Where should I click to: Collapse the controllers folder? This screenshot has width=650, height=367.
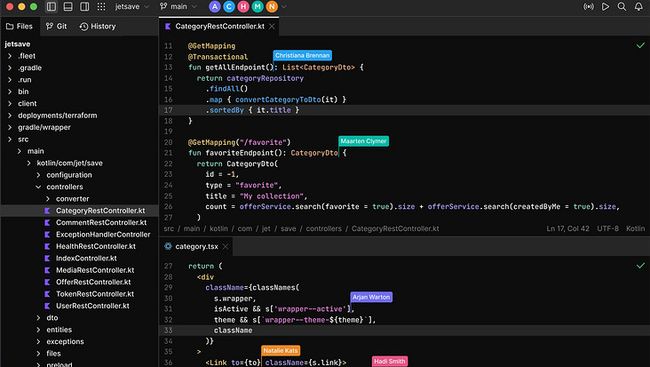39,187
